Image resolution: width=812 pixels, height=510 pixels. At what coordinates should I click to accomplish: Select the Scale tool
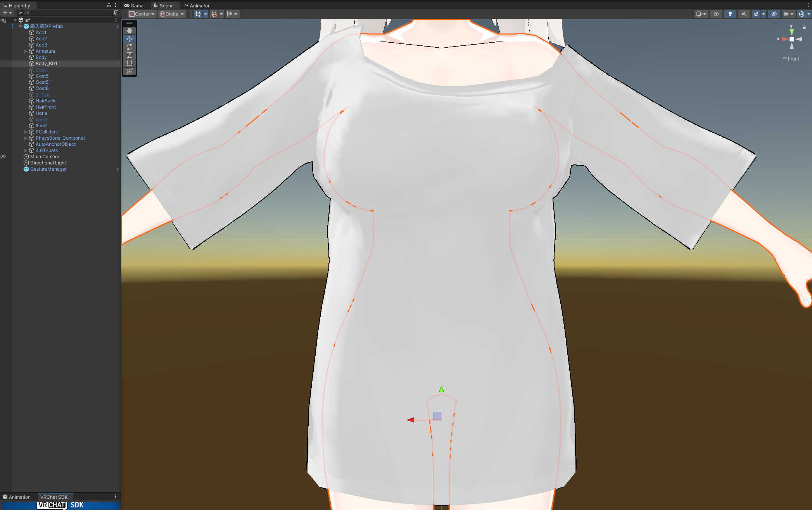pyautogui.click(x=130, y=55)
